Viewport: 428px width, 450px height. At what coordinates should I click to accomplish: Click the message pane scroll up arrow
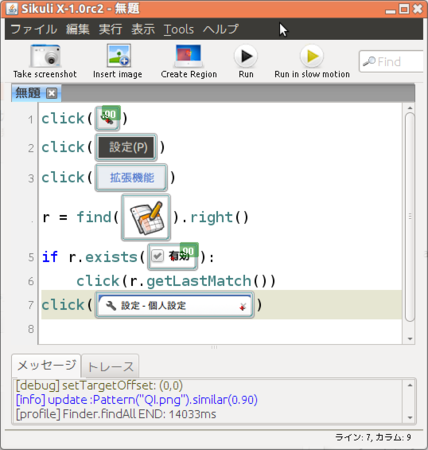(x=410, y=385)
